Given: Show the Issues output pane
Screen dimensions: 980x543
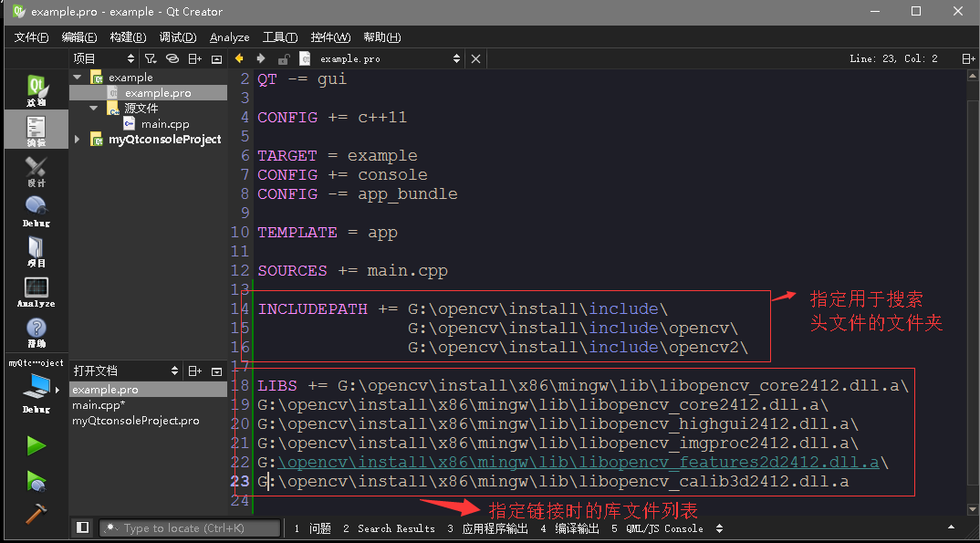Looking at the screenshot, I should (x=312, y=528).
